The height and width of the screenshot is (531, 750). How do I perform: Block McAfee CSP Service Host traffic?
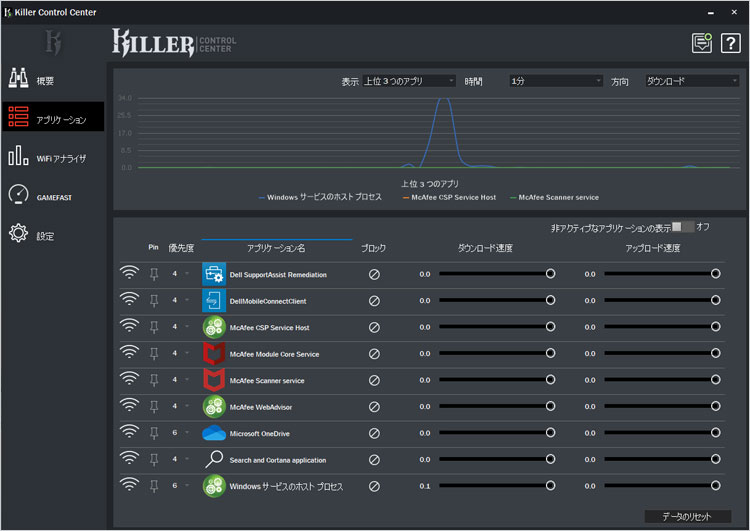(374, 327)
